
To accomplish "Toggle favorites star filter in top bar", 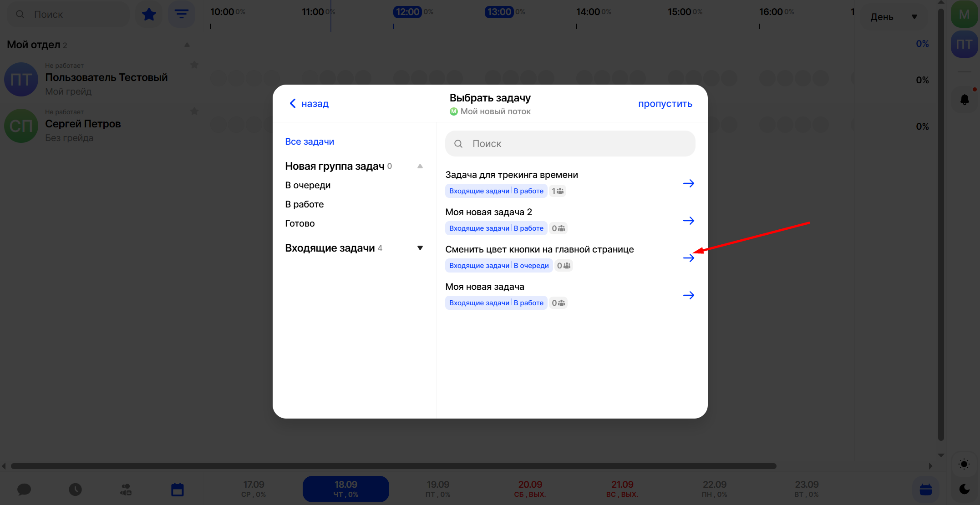I will tap(149, 15).
